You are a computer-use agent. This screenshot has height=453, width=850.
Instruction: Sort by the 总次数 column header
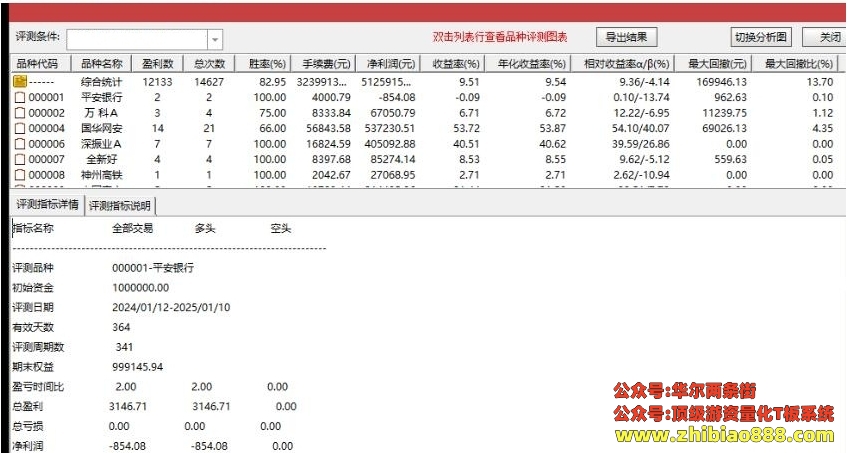209,64
